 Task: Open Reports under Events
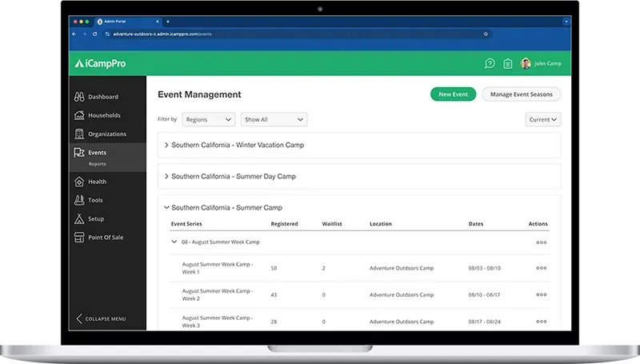pos(97,164)
